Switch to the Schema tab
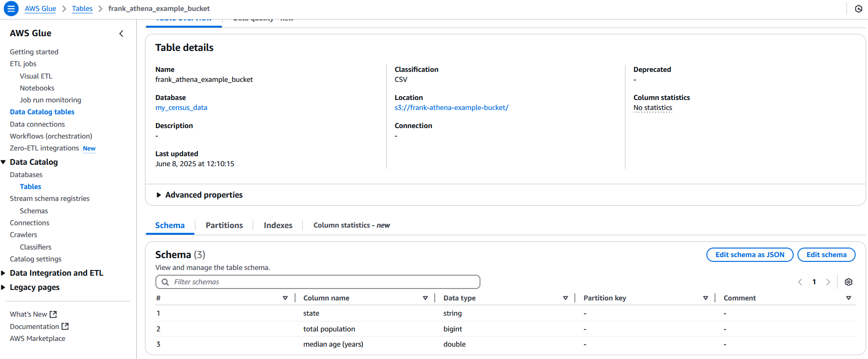Viewport: 868px width, 359px height. (x=170, y=225)
